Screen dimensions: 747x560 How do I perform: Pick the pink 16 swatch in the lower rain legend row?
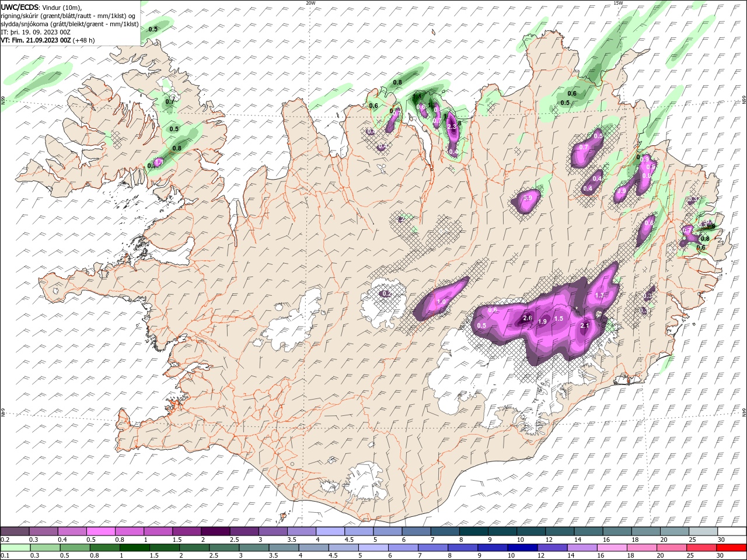point(611,548)
